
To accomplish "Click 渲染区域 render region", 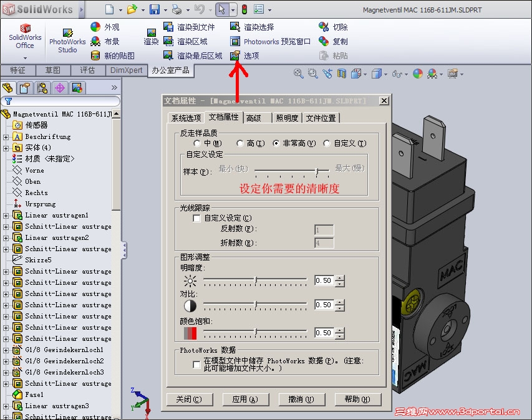I will coord(185,41).
